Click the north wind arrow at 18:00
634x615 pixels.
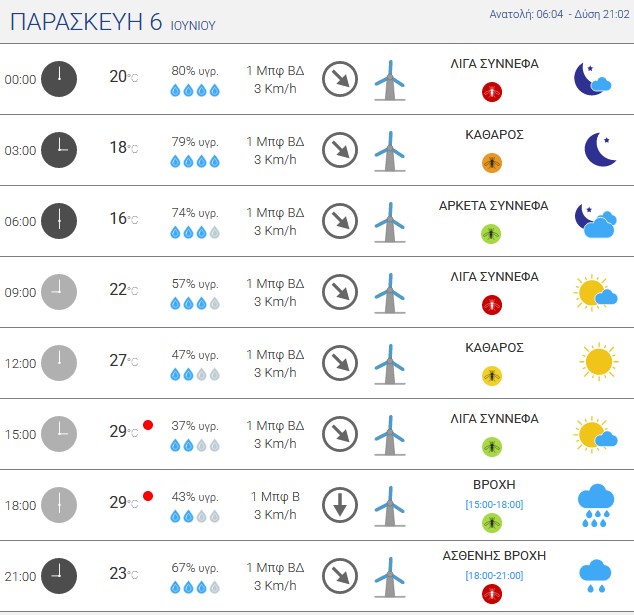(x=340, y=505)
